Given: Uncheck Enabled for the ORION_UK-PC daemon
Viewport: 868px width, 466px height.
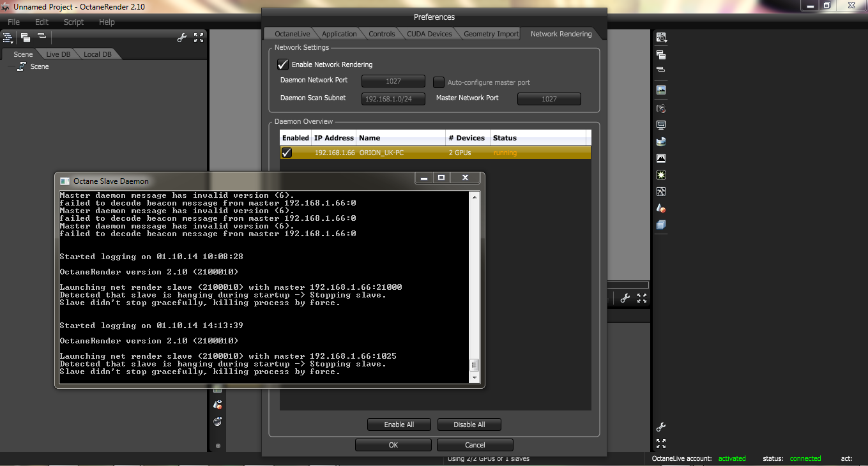Looking at the screenshot, I should [x=287, y=153].
